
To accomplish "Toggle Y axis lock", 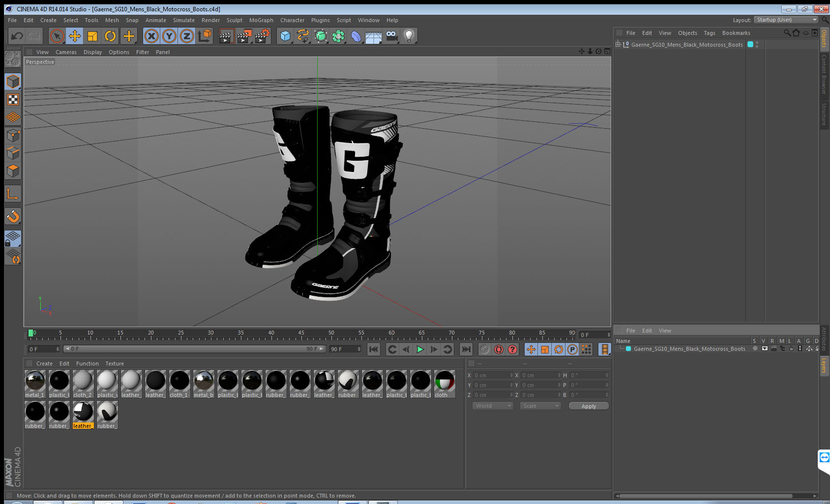I will tap(169, 36).
